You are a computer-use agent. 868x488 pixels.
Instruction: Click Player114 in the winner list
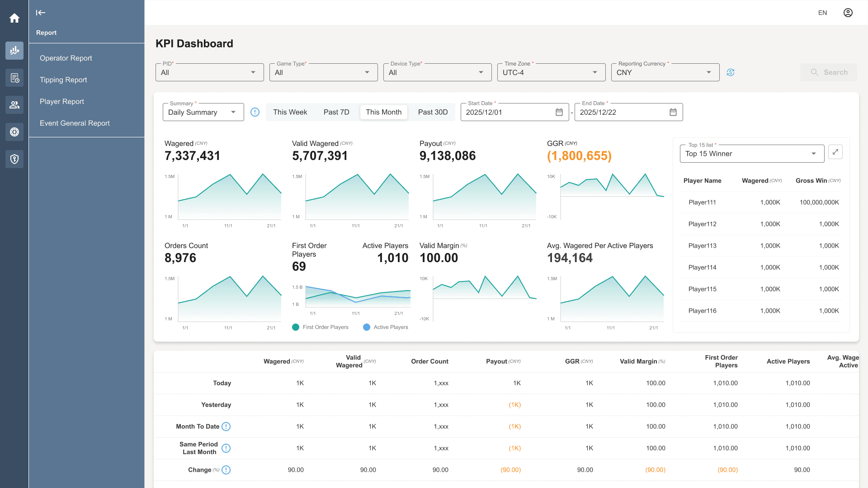point(703,267)
